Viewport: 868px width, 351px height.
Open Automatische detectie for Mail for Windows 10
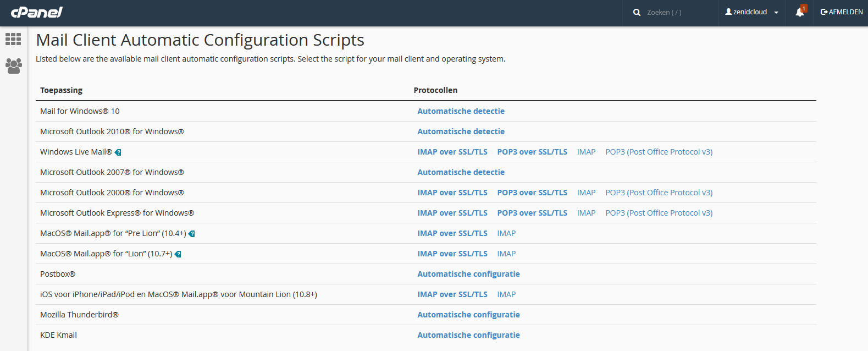coord(461,111)
